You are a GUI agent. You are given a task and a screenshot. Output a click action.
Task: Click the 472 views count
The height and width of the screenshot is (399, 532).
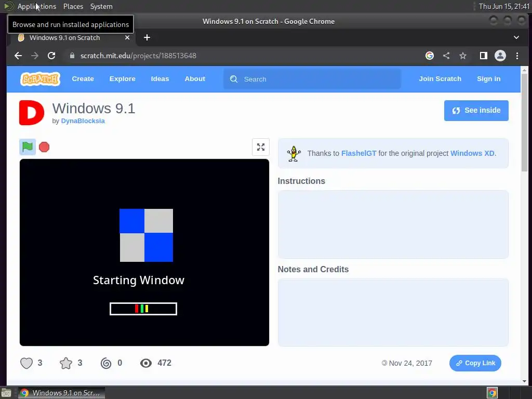pos(164,363)
